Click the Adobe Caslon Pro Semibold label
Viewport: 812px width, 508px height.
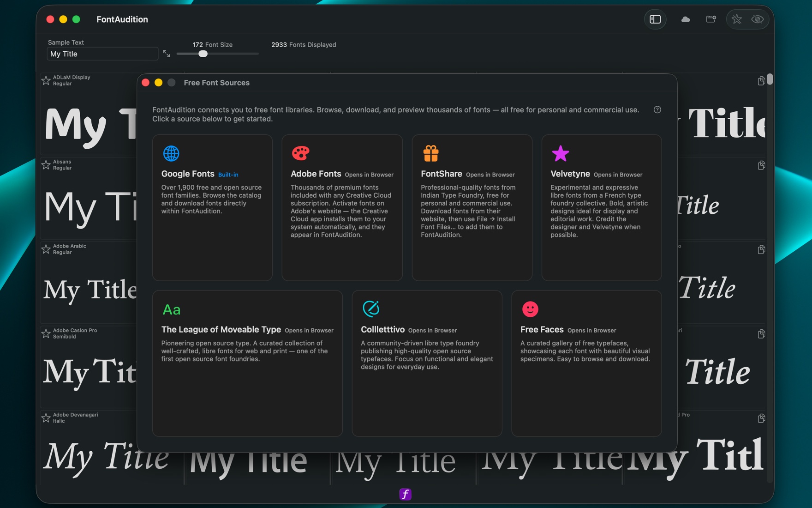(75, 333)
